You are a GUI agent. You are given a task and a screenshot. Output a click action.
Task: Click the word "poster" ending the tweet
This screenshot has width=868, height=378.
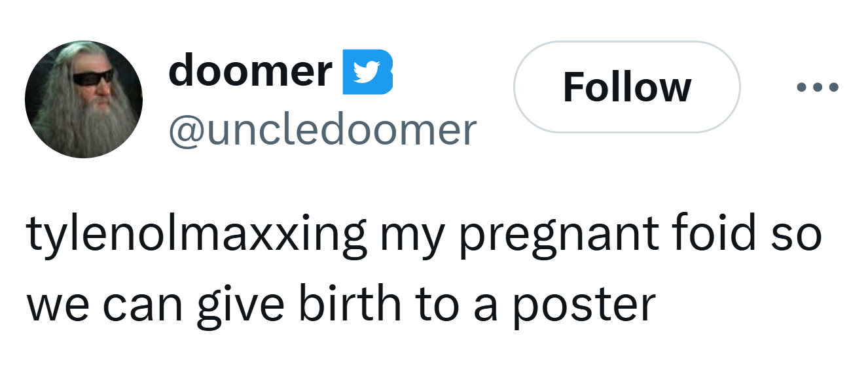coord(583,305)
